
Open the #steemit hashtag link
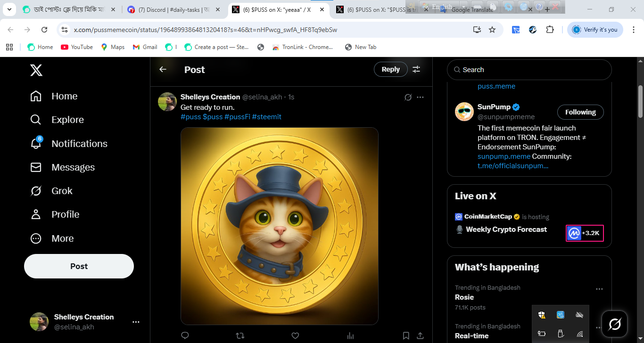(x=267, y=116)
